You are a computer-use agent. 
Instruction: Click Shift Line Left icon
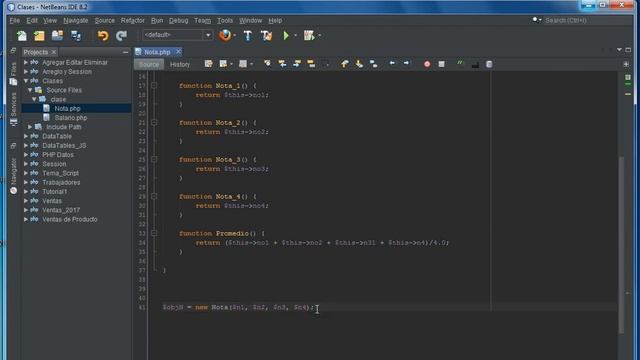coord(392,63)
